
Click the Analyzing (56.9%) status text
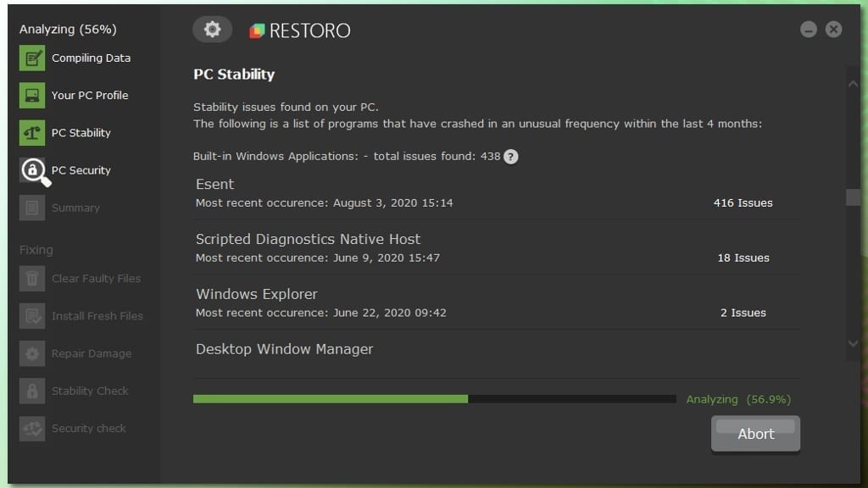[x=738, y=400]
